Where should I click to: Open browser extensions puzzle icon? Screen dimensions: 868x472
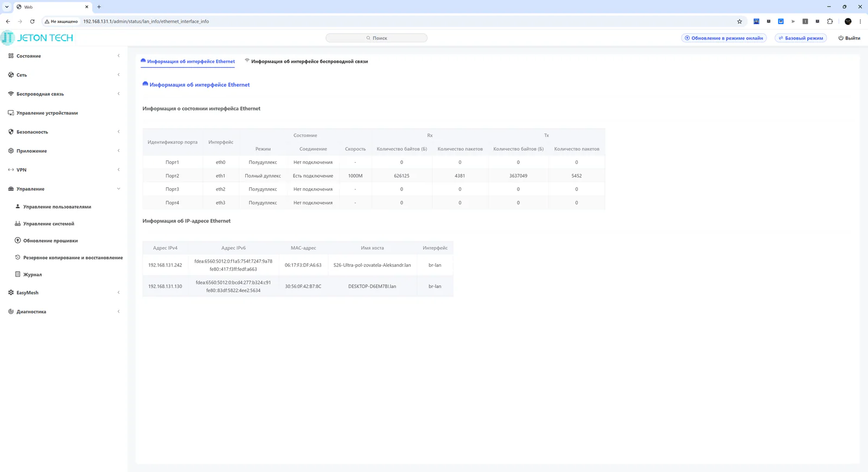[x=830, y=22]
